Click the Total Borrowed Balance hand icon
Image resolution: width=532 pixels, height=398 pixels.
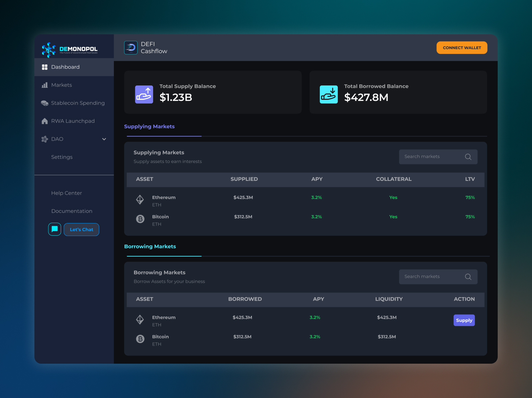click(329, 94)
